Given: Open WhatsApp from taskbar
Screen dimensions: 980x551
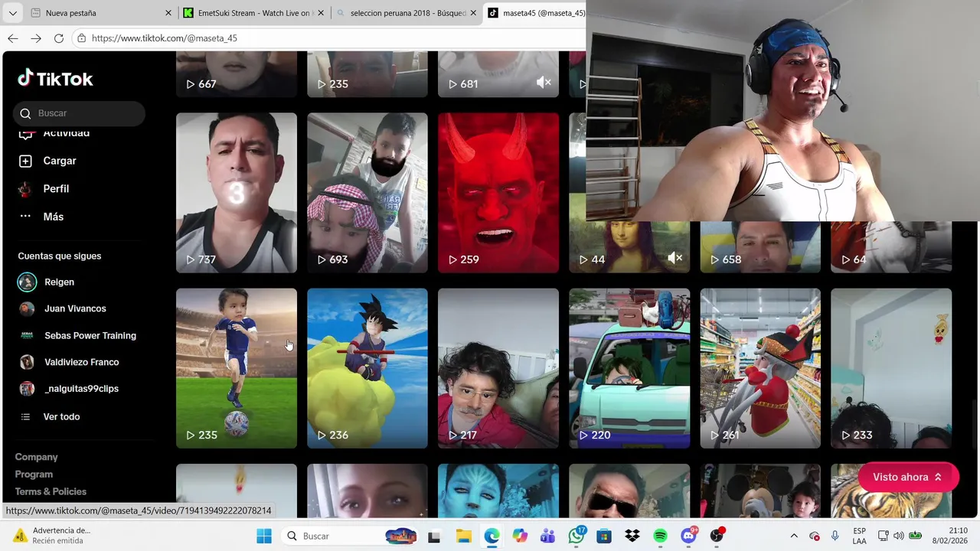Looking at the screenshot, I should (577, 536).
